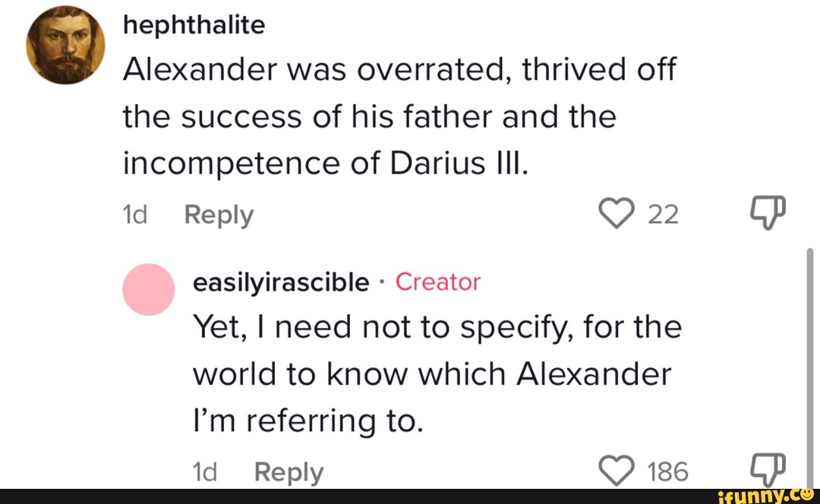Click the 'Yet, I need not to specify' reply text
This screenshot has height=504, width=820.
pos(437,328)
